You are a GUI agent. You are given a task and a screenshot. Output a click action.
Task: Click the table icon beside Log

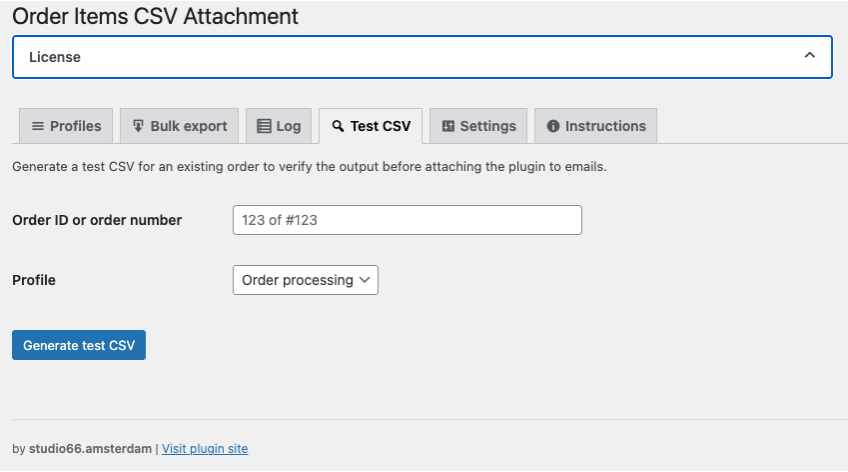[264, 126]
